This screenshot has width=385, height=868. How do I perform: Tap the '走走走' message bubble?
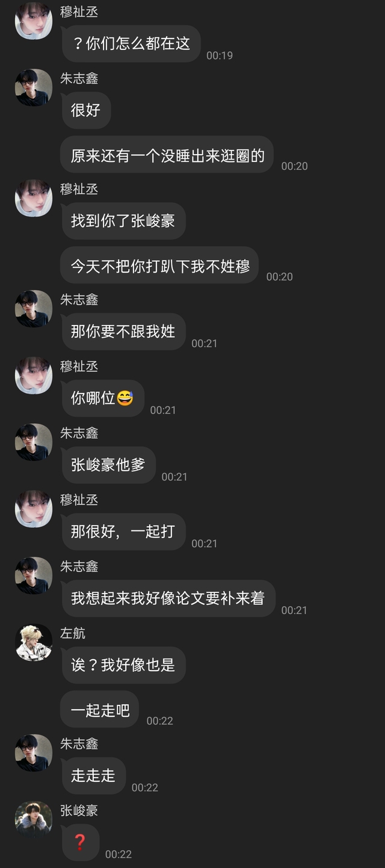93,776
